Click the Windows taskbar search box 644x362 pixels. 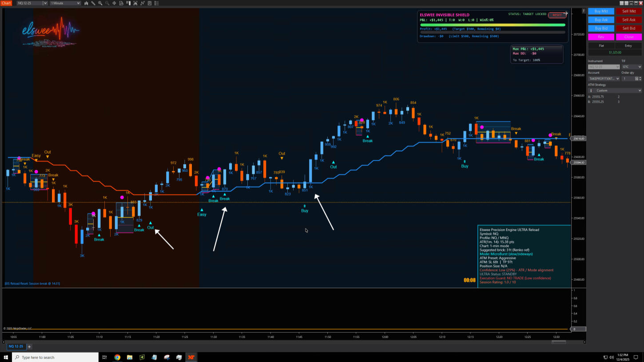55,357
